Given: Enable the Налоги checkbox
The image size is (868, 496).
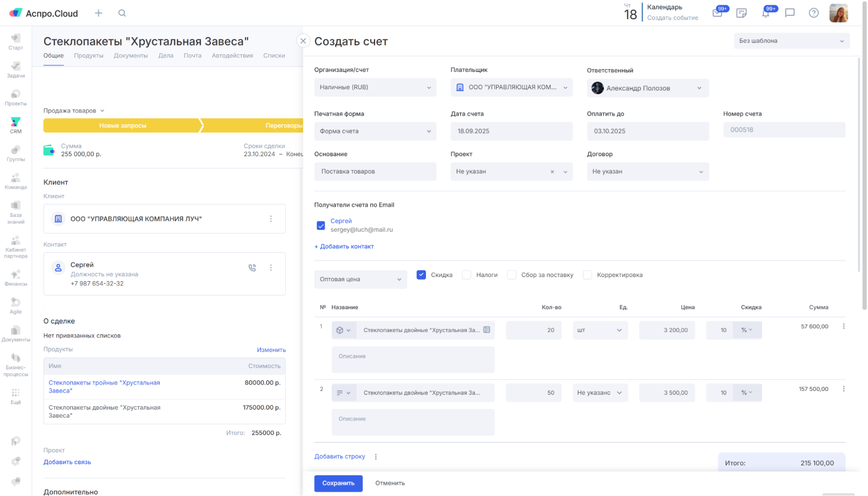Looking at the screenshot, I should click(467, 275).
